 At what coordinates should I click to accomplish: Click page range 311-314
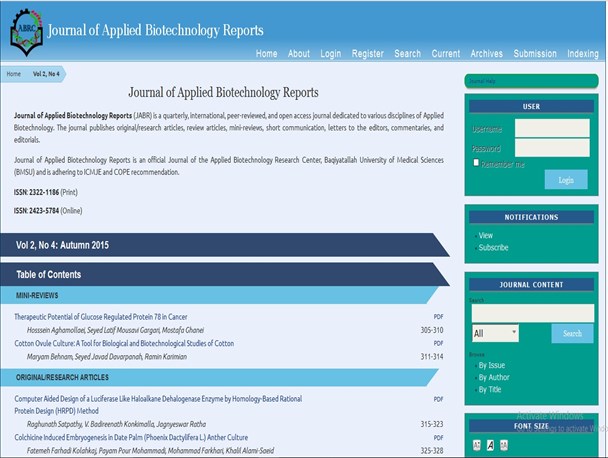tap(432, 356)
